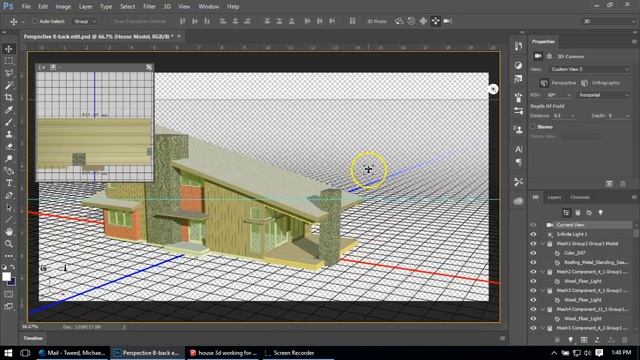Select the Crop tool
Screen dimensions: 640x360
[9, 98]
